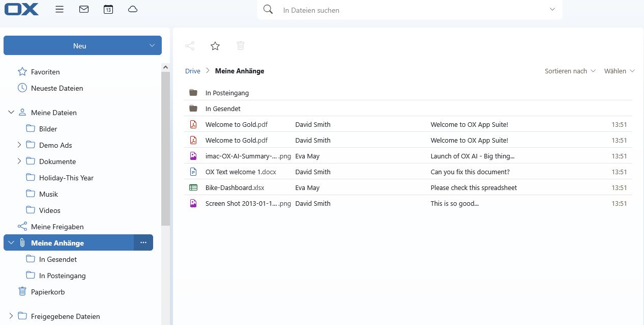Select Favoriten in sidebar
Image resolution: width=644 pixels, height=325 pixels.
[x=45, y=72]
